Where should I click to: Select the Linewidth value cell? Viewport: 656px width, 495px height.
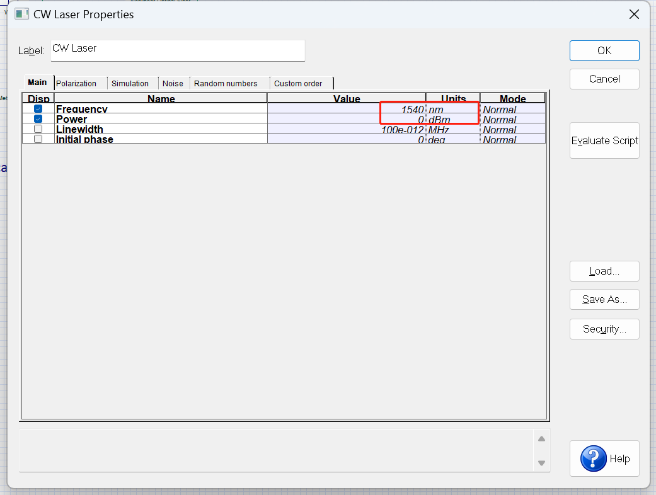click(346, 129)
